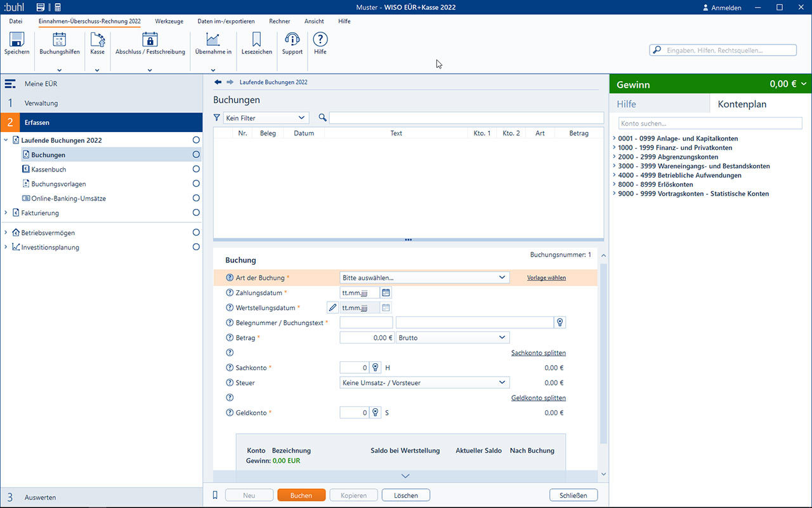812x508 pixels.
Task: Show help for Art der Buchung
Action: click(230, 278)
